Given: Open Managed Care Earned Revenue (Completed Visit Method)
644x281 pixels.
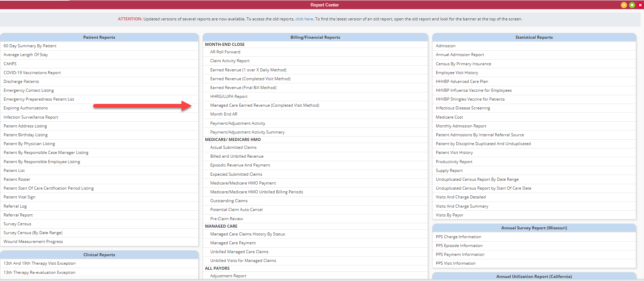Looking at the screenshot, I should coord(265,105).
